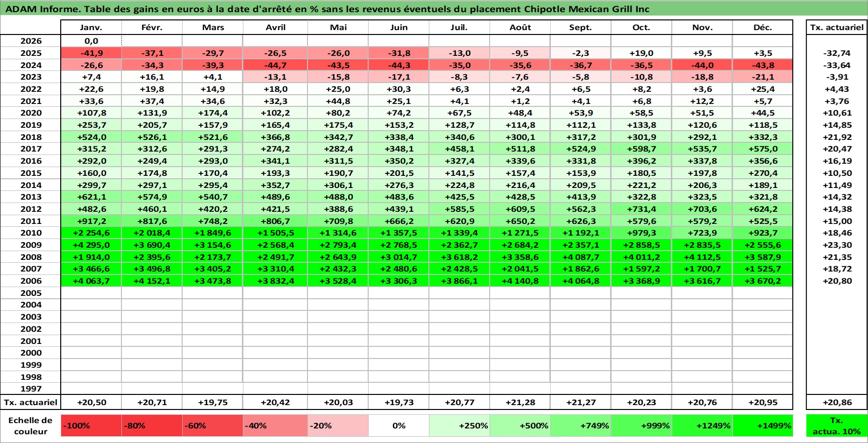Image resolution: width=868 pixels, height=443 pixels.
Task: Select the +3 496,8 cell in February 2007
Action: click(152, 269)
